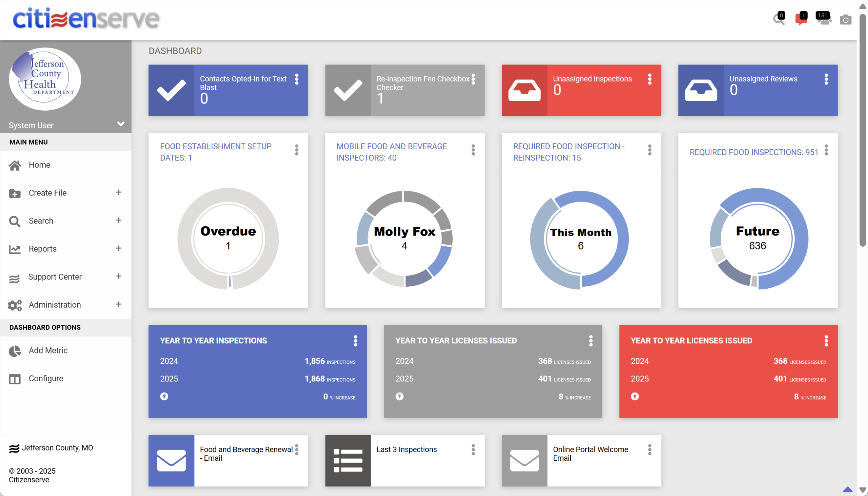The image size is (868, 496).
Task: Open the Unassigned Inspections inbox tile icon
Action: tap(524, 90)
